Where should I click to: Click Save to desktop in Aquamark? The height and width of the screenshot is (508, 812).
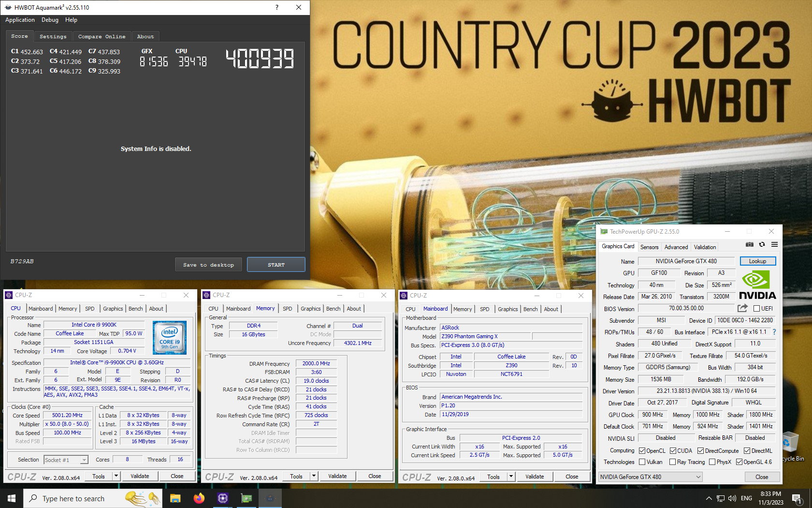(x=208, y=265)
